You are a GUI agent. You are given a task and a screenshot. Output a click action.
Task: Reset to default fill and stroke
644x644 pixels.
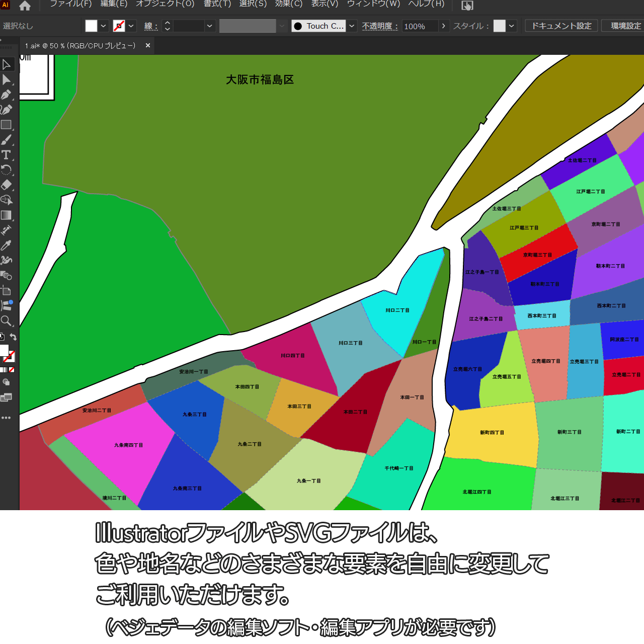(2, 337)
